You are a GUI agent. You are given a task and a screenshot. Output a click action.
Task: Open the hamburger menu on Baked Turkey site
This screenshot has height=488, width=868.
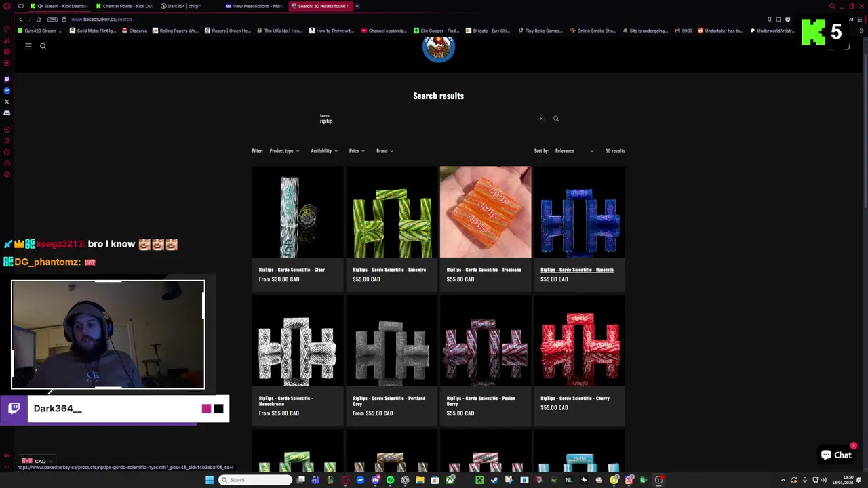[x=28, y=46]
